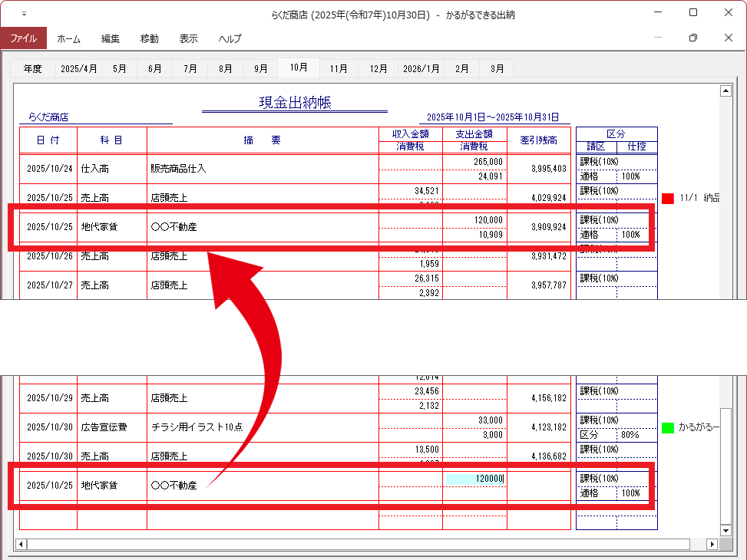Open the ファイル menu
The image size is (747, 560).
point(23,38)
